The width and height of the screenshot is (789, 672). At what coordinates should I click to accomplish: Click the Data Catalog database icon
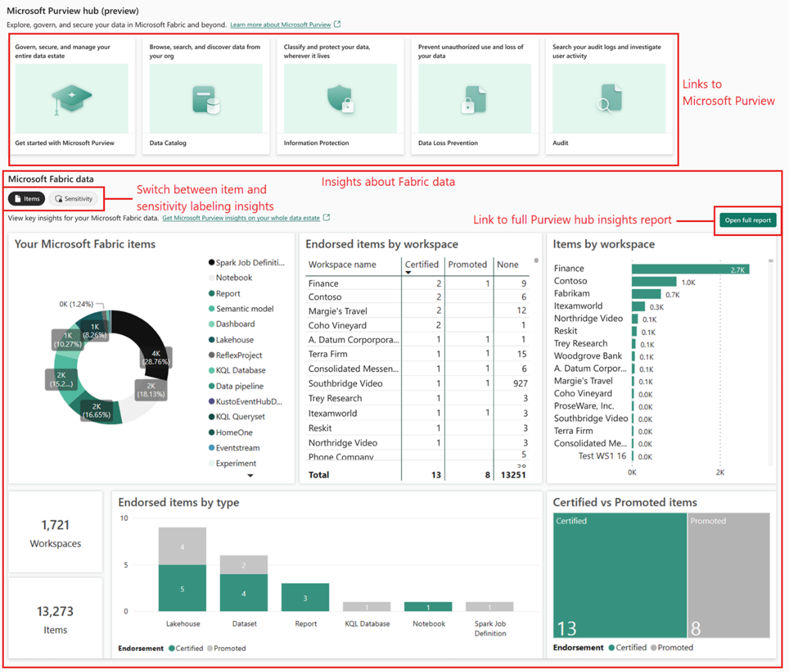tap(206, 100)
